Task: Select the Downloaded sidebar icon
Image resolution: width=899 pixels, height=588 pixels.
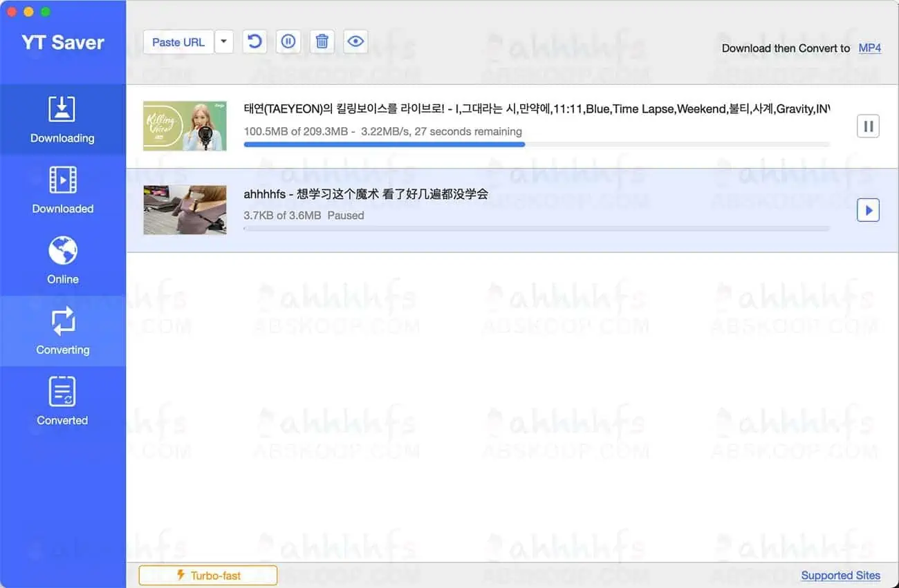Action: (63, 191)
